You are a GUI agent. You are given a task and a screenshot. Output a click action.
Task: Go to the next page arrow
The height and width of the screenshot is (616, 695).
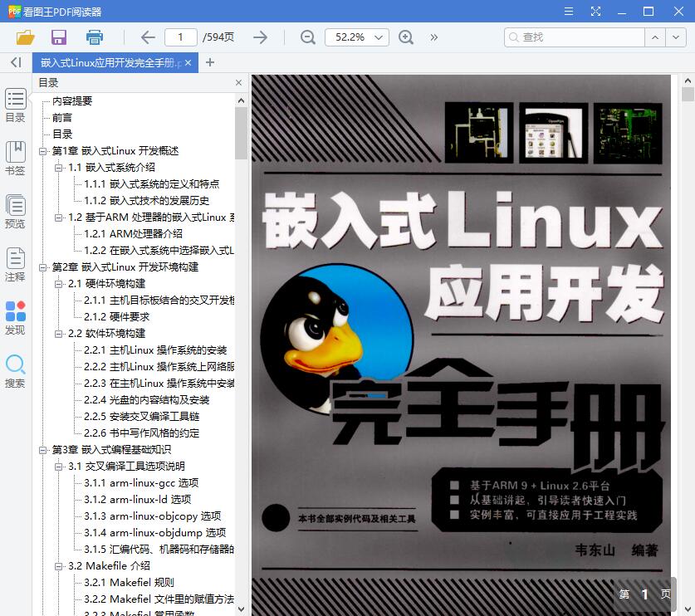point(260,37)
